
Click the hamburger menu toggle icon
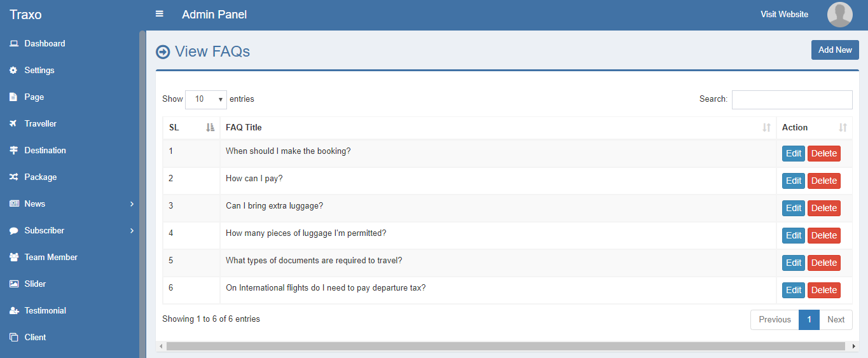coord(160,14)
